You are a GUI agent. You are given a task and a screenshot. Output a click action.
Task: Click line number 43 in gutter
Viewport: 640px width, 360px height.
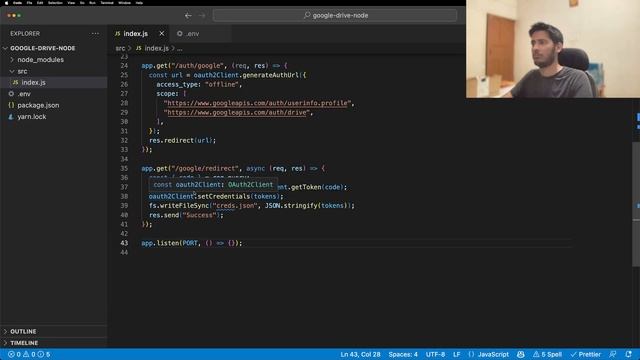click(124, 243)
